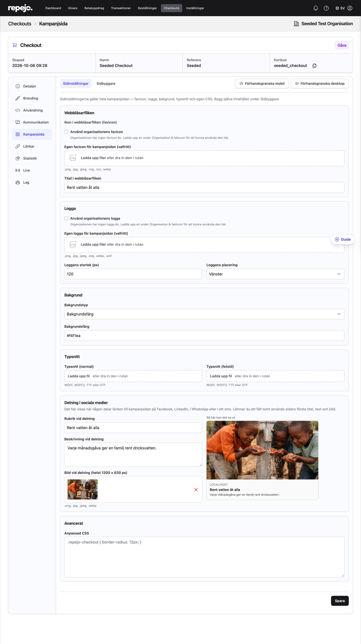Open the Givare menu item
Viewport: 361px width, 644px height.
pos(73,8)
